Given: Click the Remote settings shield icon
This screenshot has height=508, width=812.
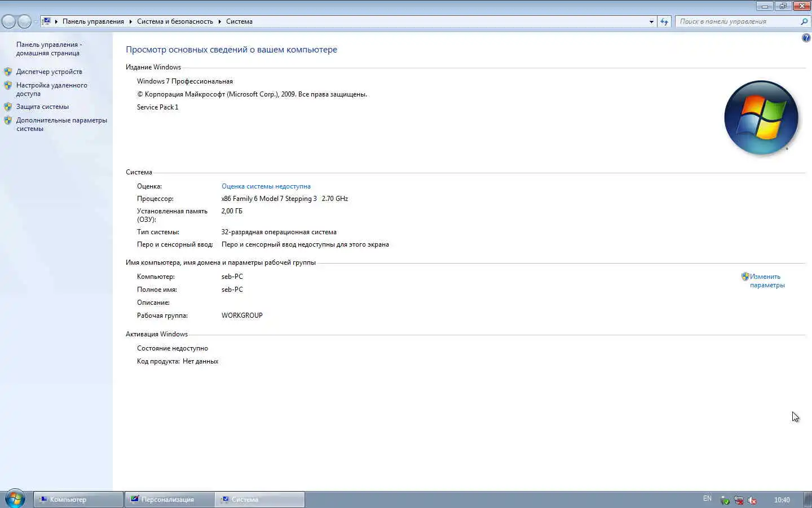Looking at the screenshot, I should 8,85.
